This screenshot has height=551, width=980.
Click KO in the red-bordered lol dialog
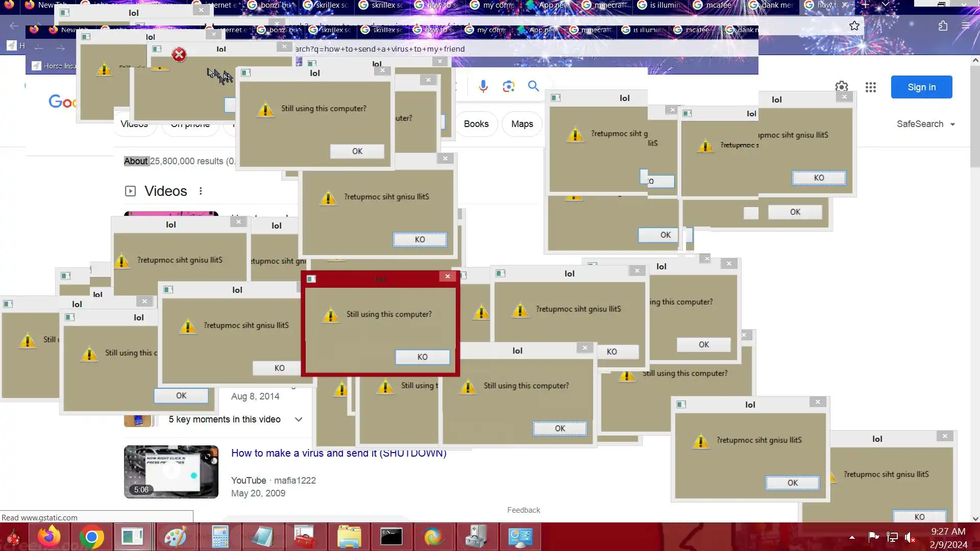click(422, 357)
